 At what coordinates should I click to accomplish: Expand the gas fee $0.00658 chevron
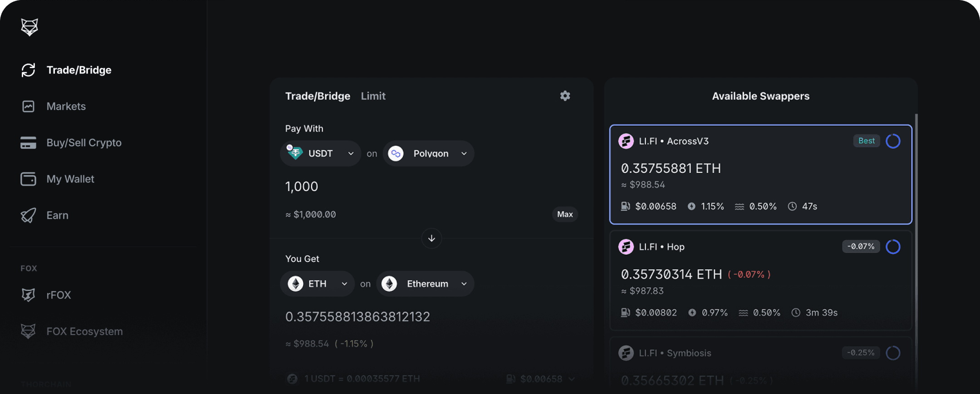pos(572,379)
